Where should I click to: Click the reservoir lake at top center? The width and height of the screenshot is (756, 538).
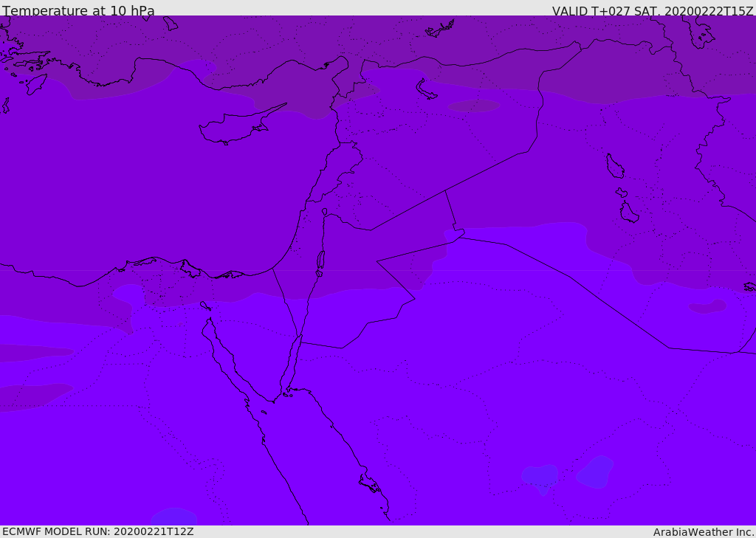(426, 89)
